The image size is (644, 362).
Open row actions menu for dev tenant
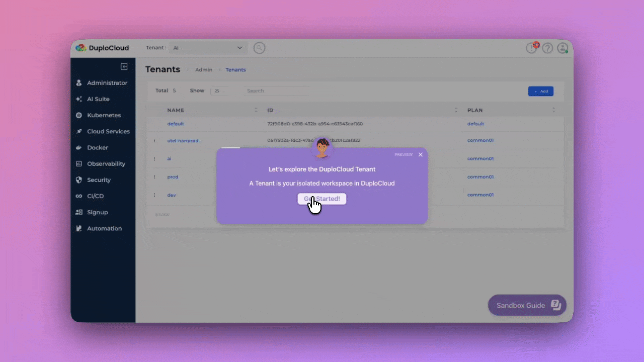(154, 195)
